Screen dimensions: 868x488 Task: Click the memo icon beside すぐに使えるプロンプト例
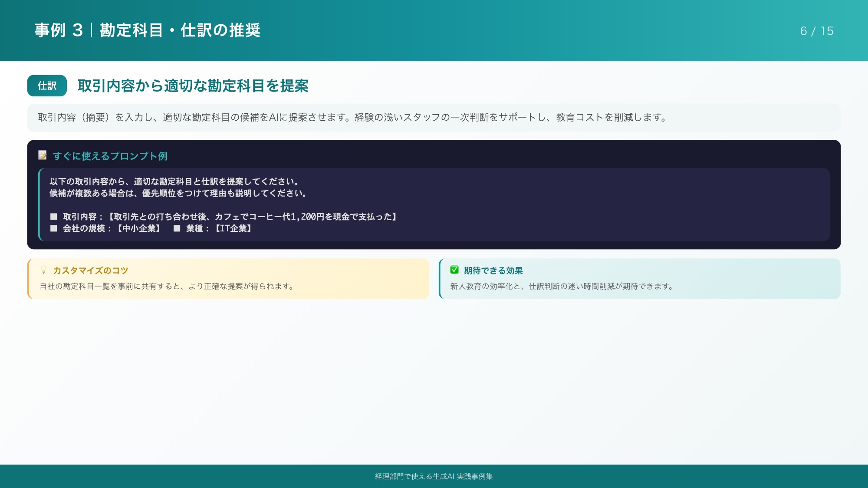coord(43,155)
